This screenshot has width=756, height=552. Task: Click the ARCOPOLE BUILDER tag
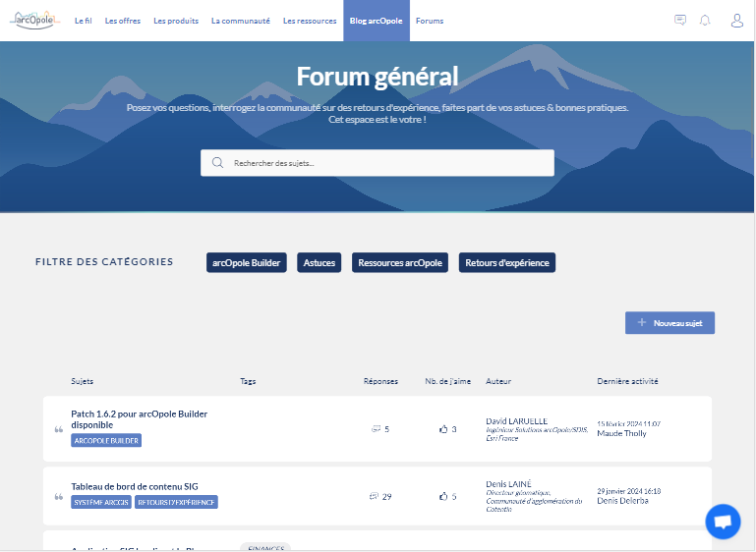(106, 440)
